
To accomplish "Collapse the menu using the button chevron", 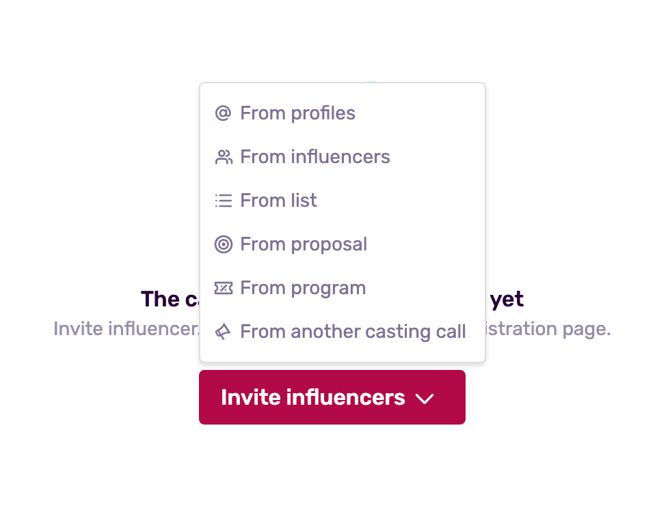I will (425, 398).
